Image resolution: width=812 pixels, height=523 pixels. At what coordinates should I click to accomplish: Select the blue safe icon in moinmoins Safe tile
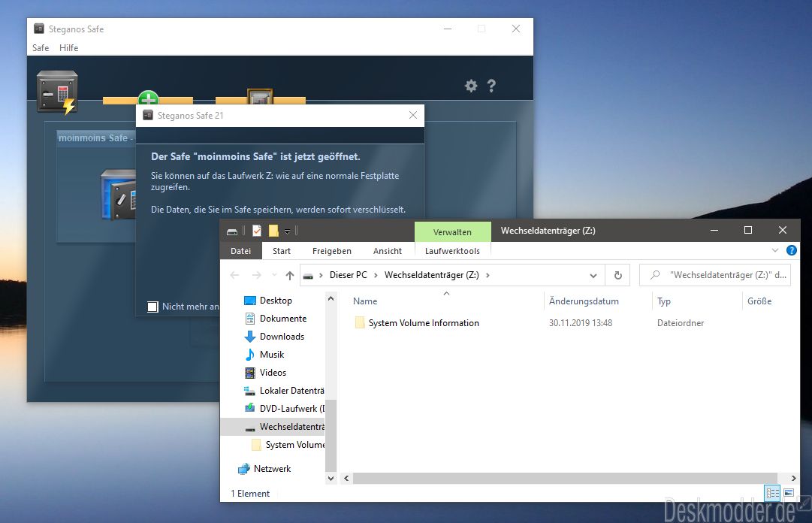tap(118, 195)
